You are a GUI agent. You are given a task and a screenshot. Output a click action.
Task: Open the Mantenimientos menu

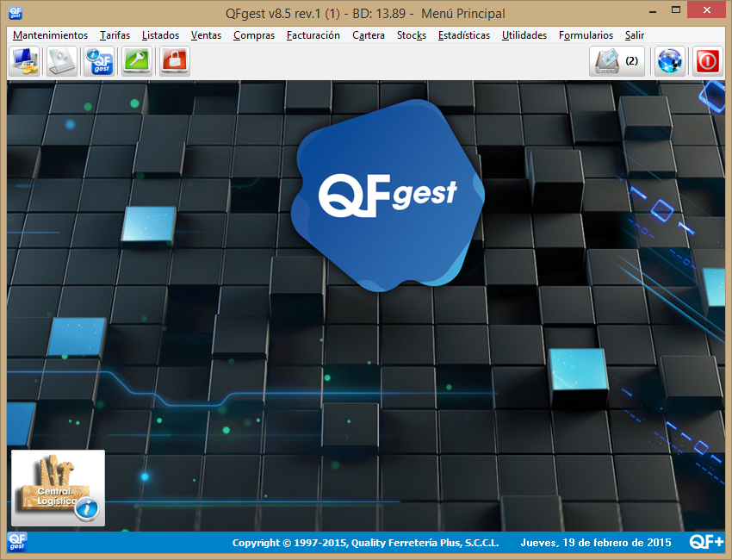click(51, 35)
